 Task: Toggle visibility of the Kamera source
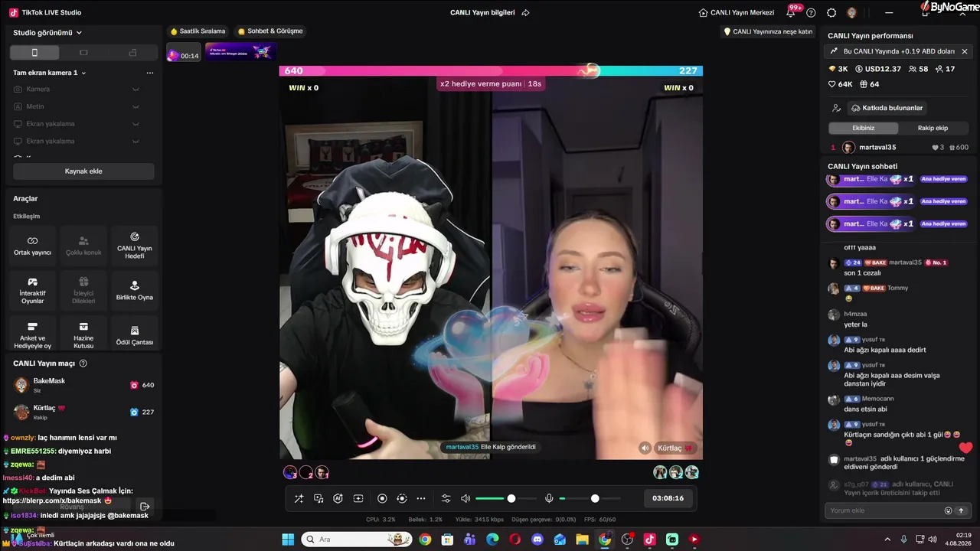(x=136, y=90)
